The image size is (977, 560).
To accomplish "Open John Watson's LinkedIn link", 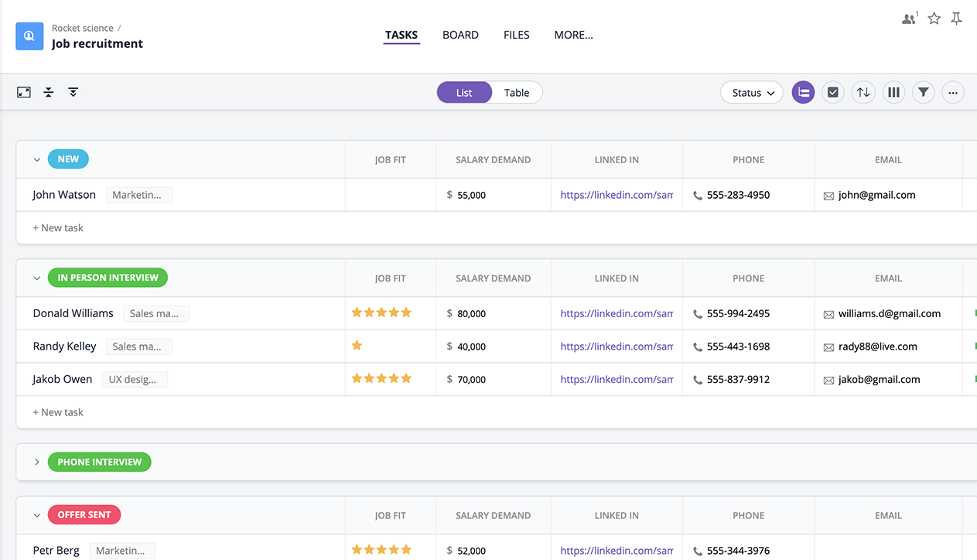I will [x=617, y=195].
